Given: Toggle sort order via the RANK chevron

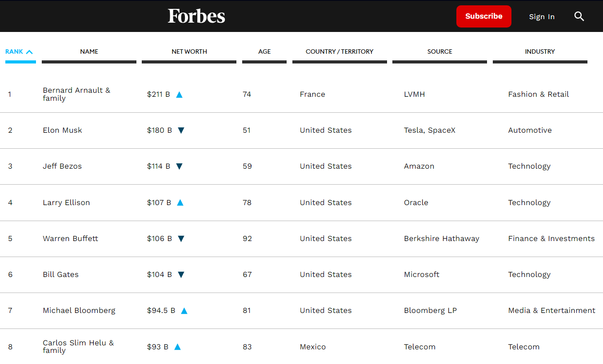Looking at the screenshot, I should point(29,52).
